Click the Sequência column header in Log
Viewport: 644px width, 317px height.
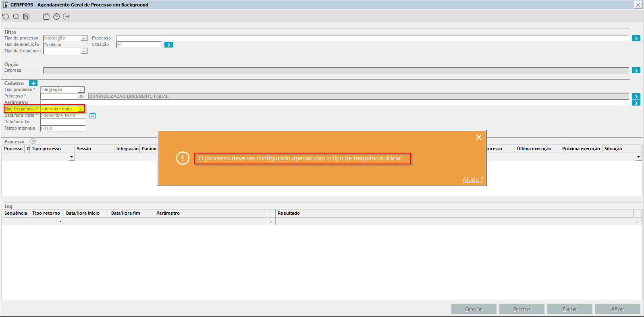[x=16, y=213]
